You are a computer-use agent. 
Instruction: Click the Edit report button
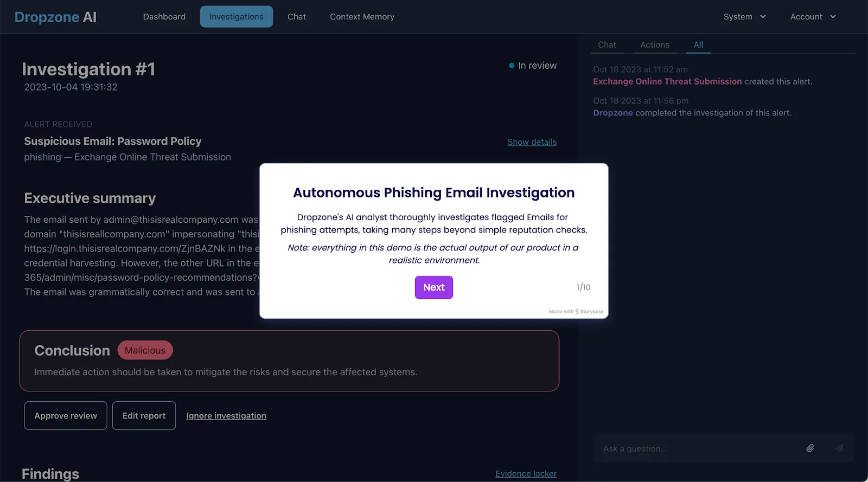[144, 416]
